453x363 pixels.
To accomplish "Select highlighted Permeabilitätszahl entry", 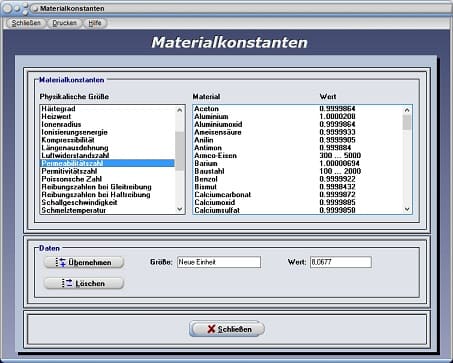I will pos(107,163).
